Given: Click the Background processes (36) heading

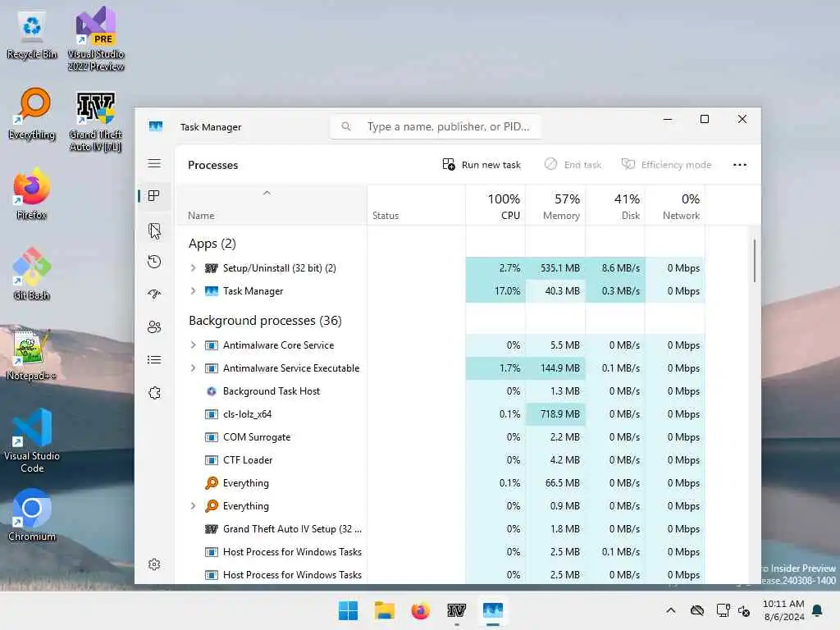Looking at the screenshot, I should (x=265, y=321).
